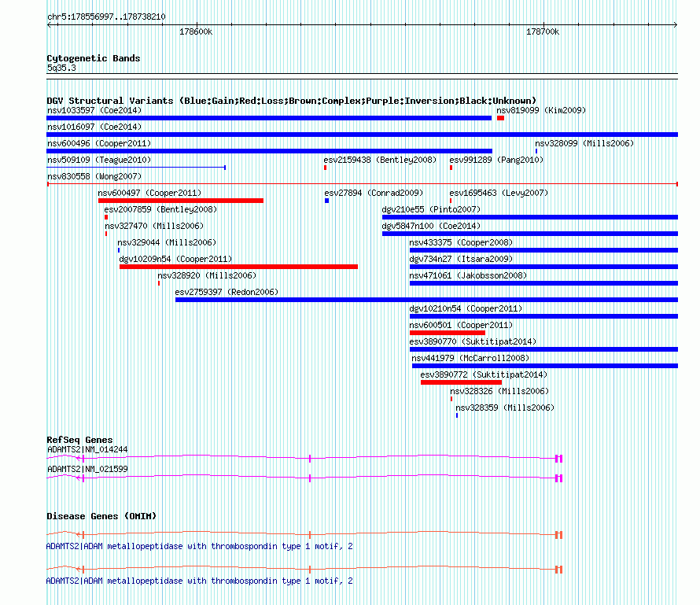Image resolution: width=700 pixels, height=605 pixels.
Task: Click ADAMTS2|NM_014244 RefSeq gene label
Action: [87, 450]
